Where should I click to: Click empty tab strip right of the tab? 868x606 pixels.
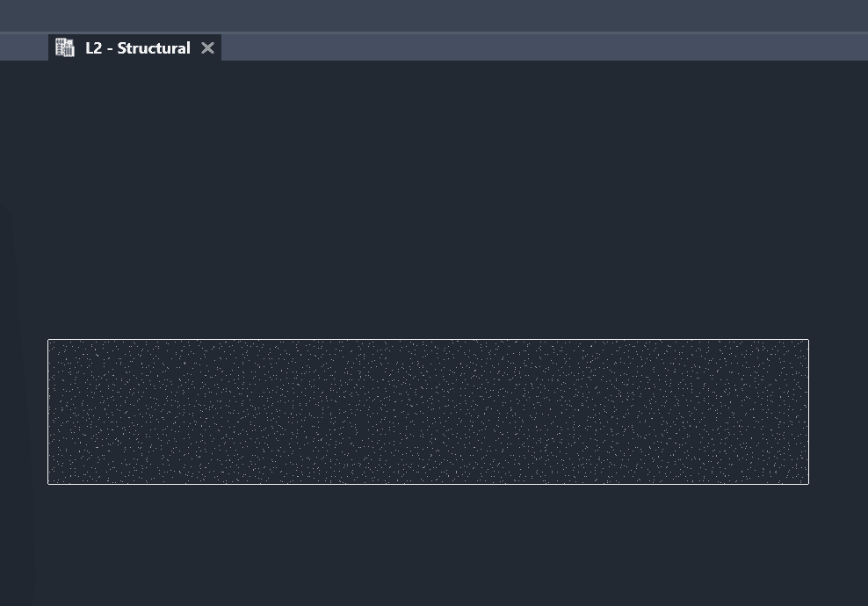(x=527, y=47)
